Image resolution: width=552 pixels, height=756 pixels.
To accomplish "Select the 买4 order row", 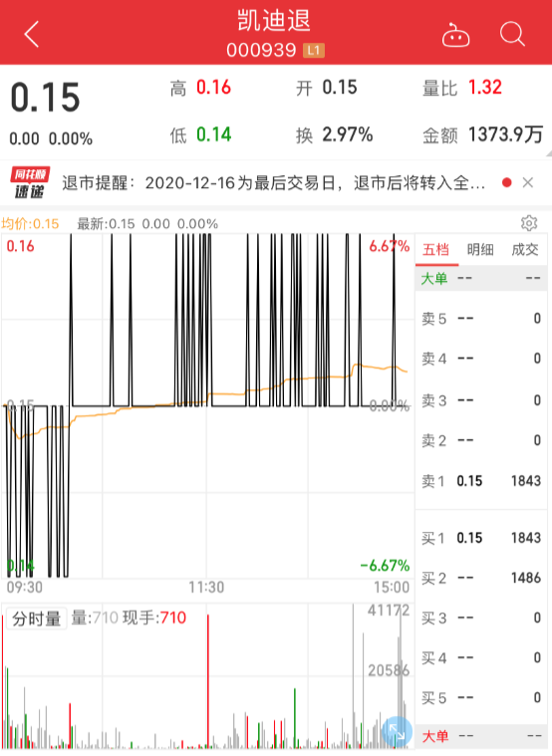I will coord(481,657).
